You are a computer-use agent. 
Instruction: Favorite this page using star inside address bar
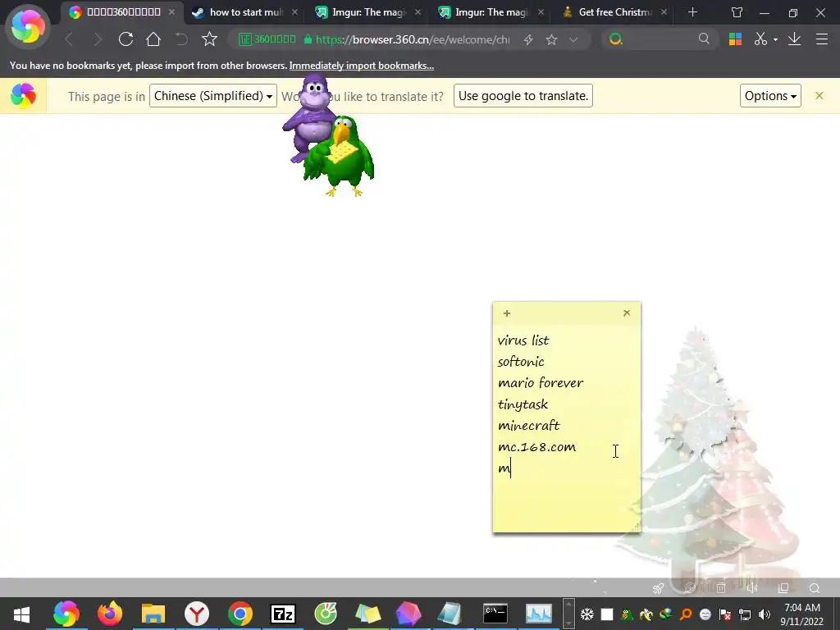pyautogui.click(x=551, y=39)
